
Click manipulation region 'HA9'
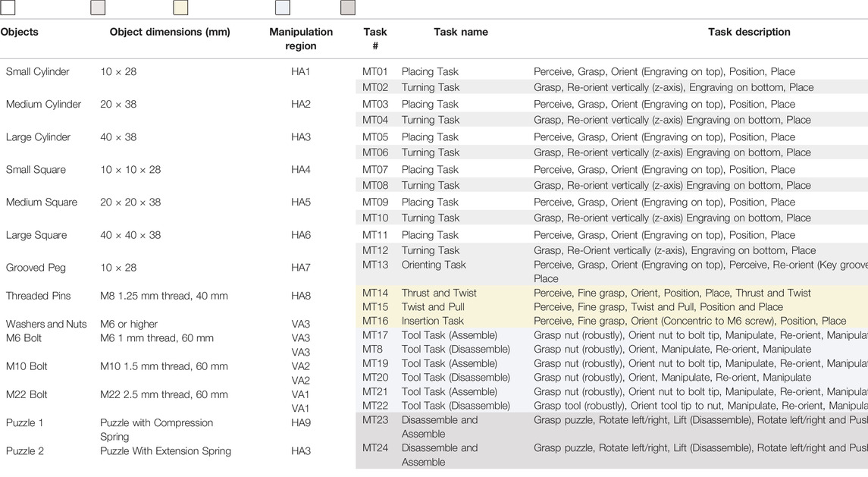(x=301, y=422)
